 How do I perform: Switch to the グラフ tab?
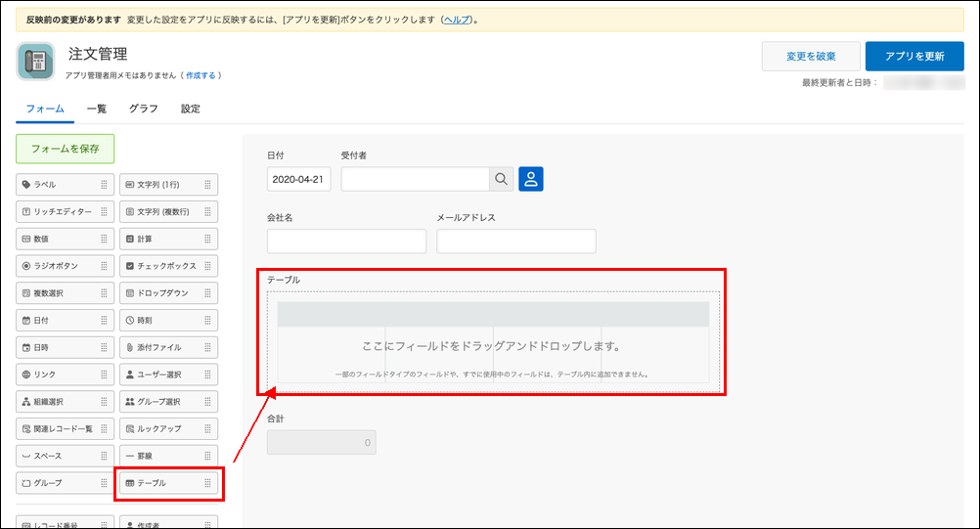tap(143, 109)
